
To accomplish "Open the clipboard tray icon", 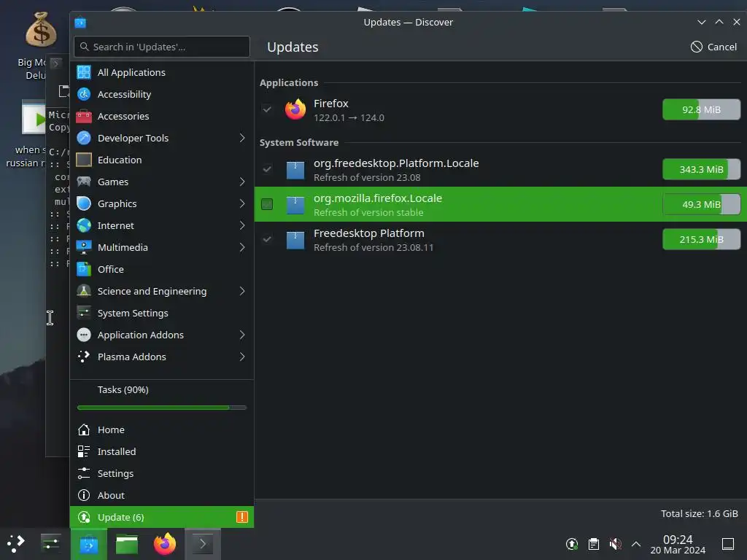I will (594, 544).
